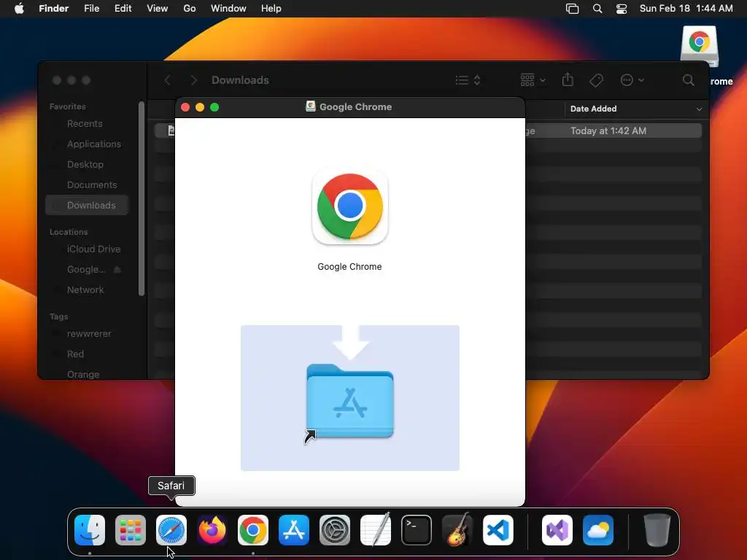Eject the Google disk in Finder sidebar
Screen dimensions: 747x560
(x=117, y=270)
